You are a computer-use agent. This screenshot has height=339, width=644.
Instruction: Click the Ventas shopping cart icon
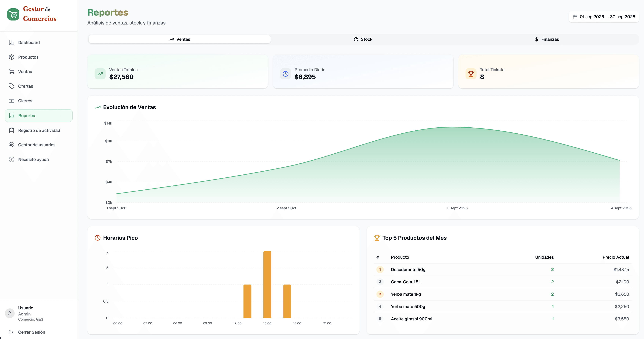(x=12, y=72)
